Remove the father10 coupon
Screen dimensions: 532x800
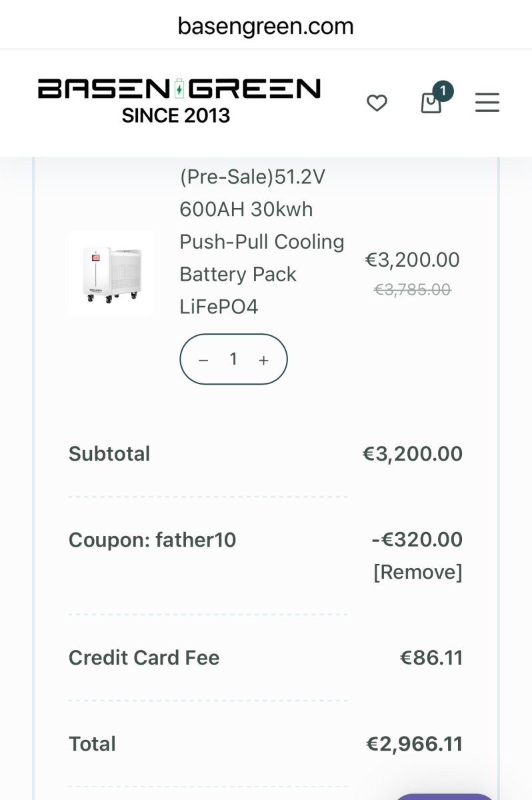point(417,572)
